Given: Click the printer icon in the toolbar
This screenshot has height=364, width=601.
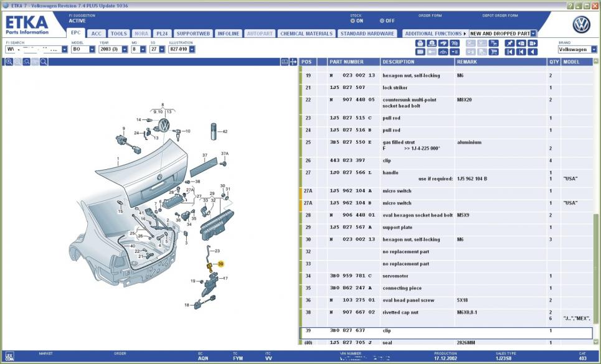Looking at the screenshot, I should click(420, 44).
